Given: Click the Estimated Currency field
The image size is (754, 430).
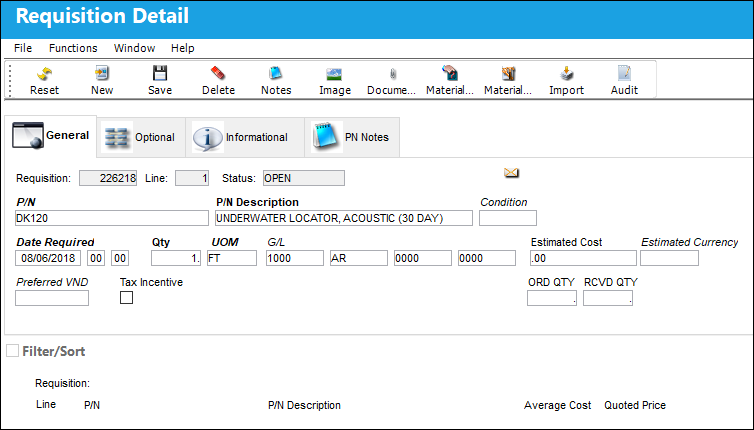Looking at the screenshot, I should pyautogui.click(x=669, y=258).
